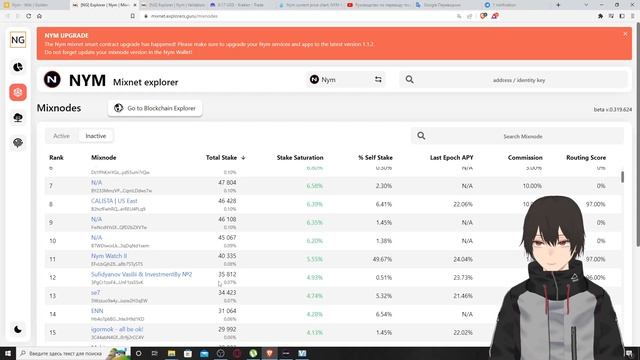Open ENN mixnode link
Image resolution: width=640 pixels, height=360 pixels.
(97, 311)
